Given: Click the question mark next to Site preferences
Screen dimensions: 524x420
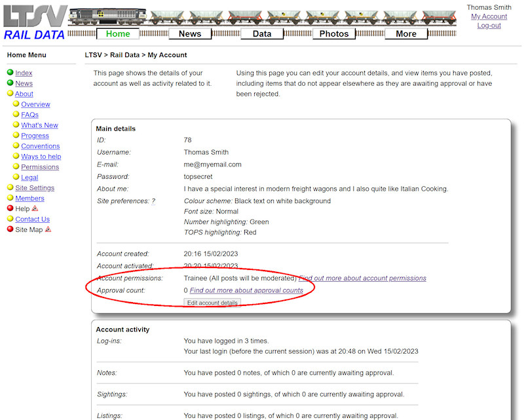Looking at the screenshot, I should point(153,201).
